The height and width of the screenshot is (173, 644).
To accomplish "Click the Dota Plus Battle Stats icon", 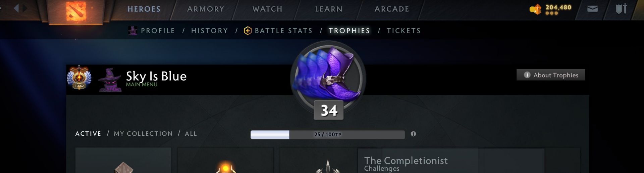I will (x=248, y=31).
